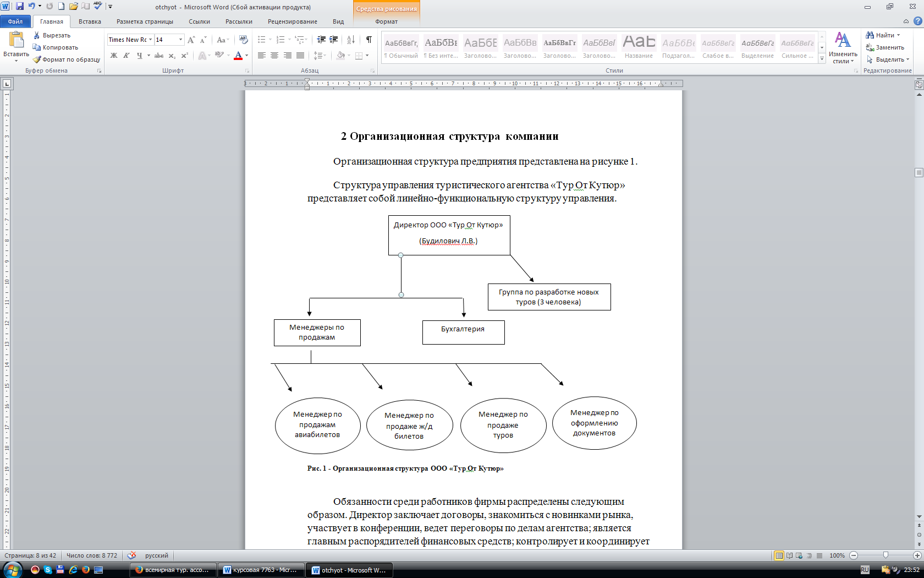Open the Файл tab
Viewport: 924px width, 578px height.
coord(15,21)
